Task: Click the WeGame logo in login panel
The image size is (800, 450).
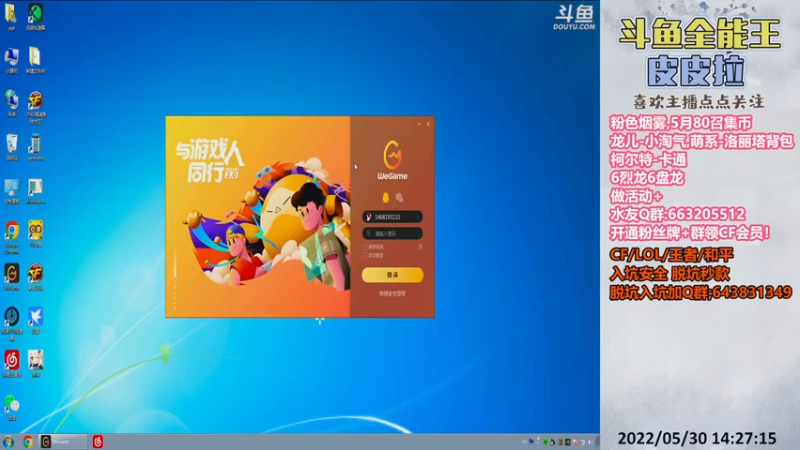Action: point(392,160)
